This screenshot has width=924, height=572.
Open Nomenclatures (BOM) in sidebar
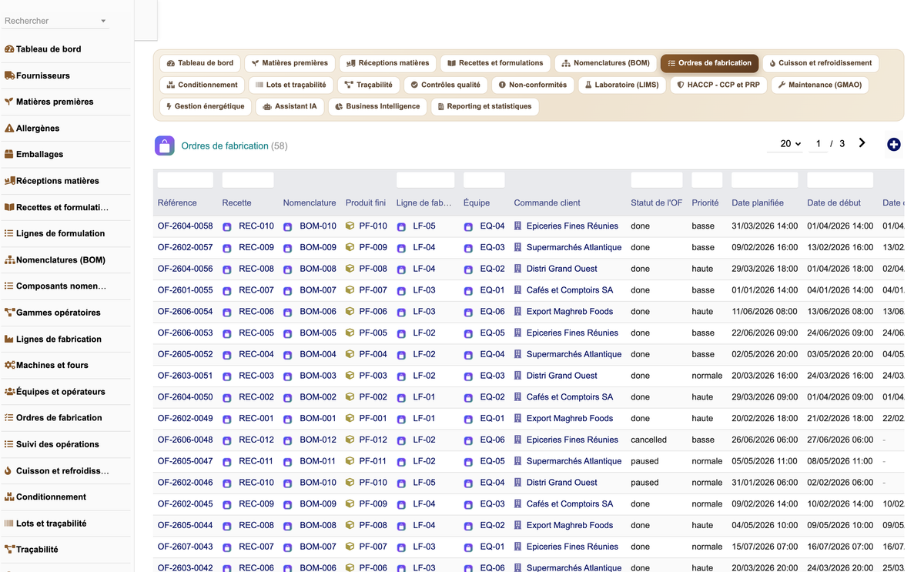[62, 260]
